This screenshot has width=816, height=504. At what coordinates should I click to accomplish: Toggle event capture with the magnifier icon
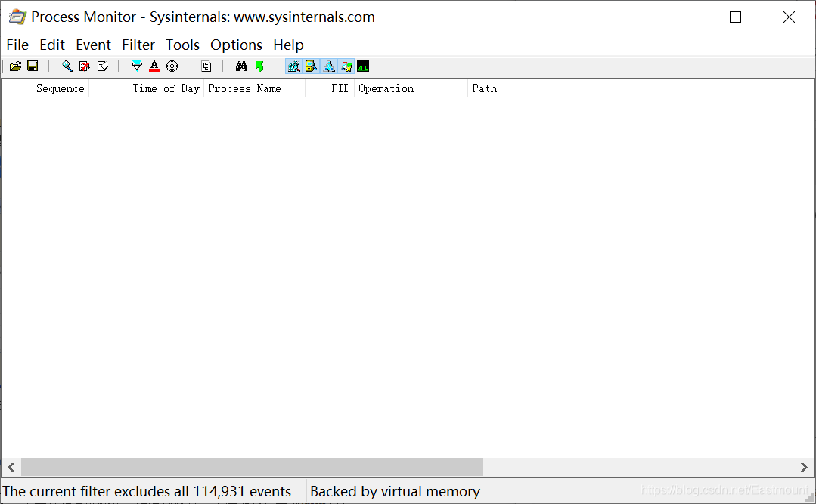point(67,66)
